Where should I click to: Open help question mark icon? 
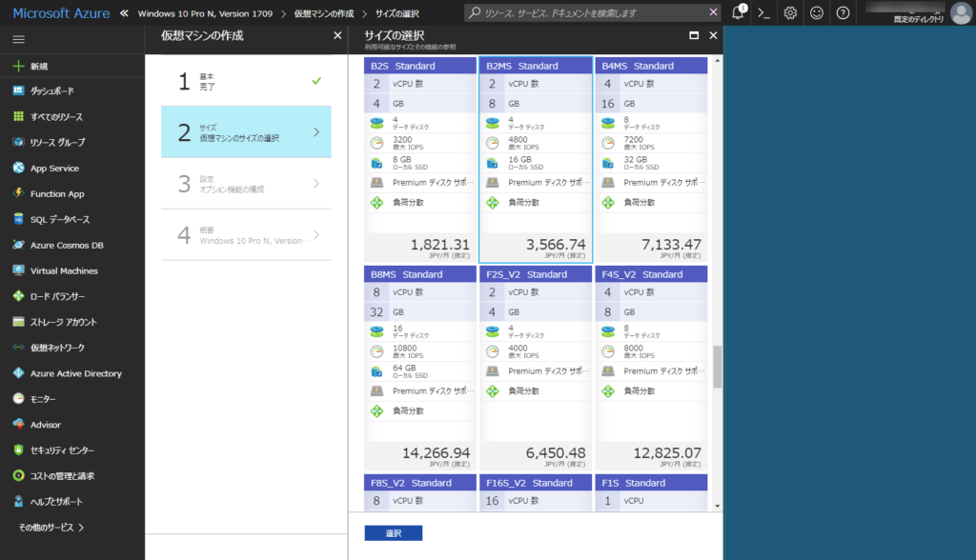pyautogui.click(x=843, y=12)
